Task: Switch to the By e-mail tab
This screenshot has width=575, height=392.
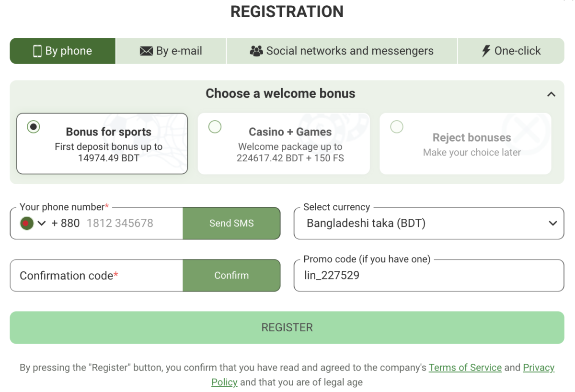Action: tap(171, 50)
